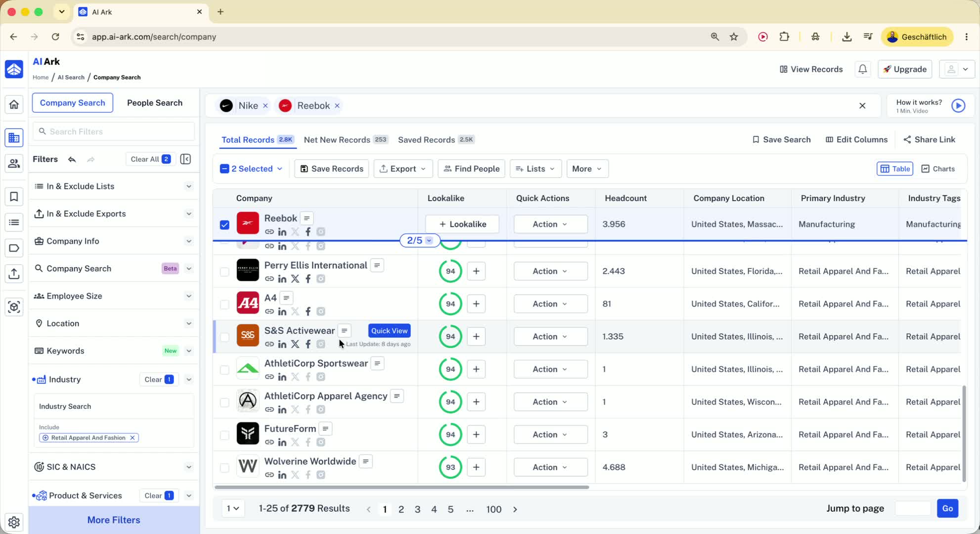Viewport: 980px width, 534px height.
Task: Switch to the People Search tab
Action: (x=155, y=103)
